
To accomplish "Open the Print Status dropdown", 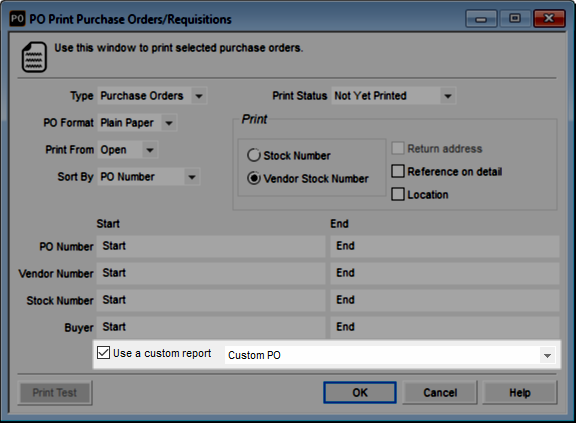I will (447, 96).
